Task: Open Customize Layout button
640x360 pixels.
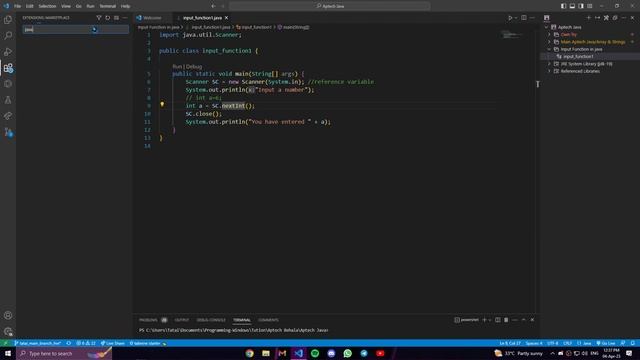Action: coord(590,6)
